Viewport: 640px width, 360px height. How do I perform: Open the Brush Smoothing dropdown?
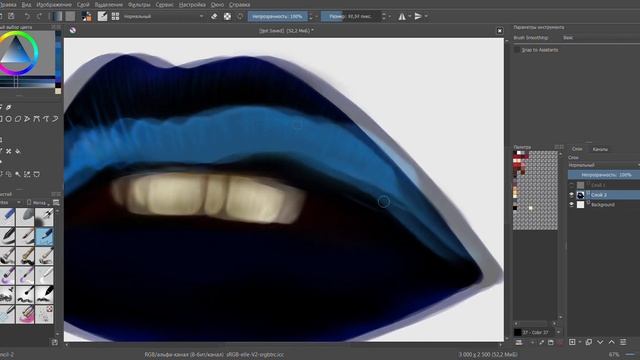pyautogui.click(x=600, y=38)
